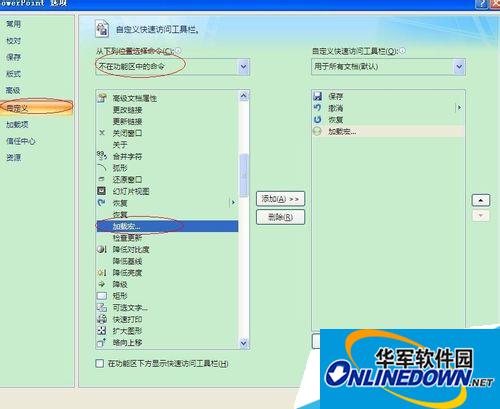This screenshot has width=500, height=409.
Task: Pick the 降低对比度 icon
Action: (x=102, y=249)
